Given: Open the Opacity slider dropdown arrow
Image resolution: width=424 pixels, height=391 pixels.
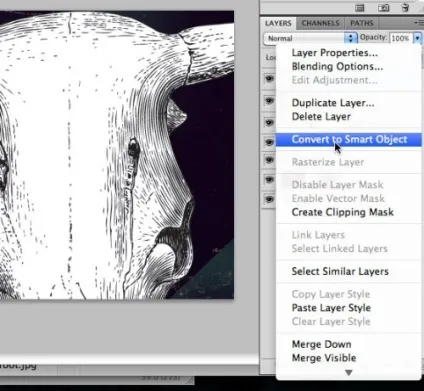Looking at the screenshot, I should pos(417,38).
